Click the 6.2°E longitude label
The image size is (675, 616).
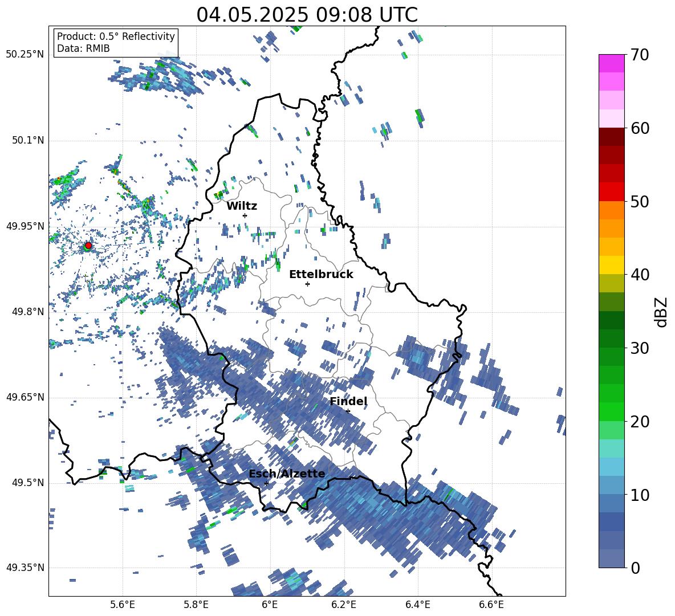click(x=344, y=605)
